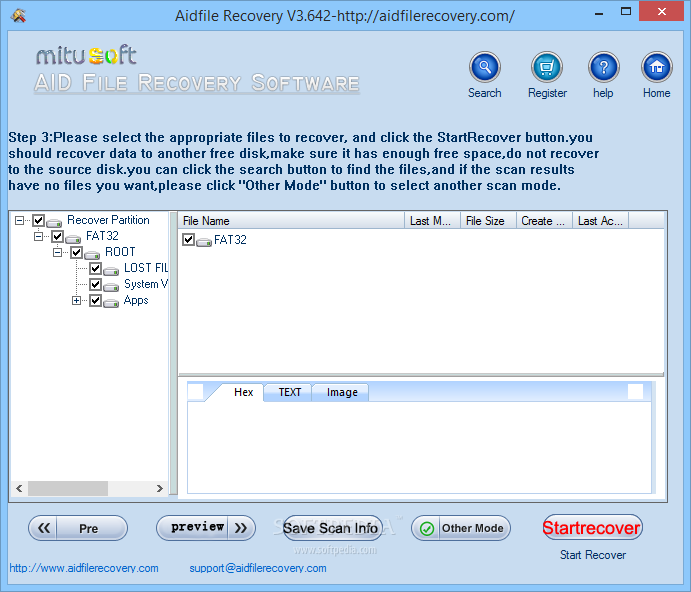Open the http://www.aidfilerecovery.com link
Image resolution: width=691 pixels, height=592 pixels.
[84, 568]
